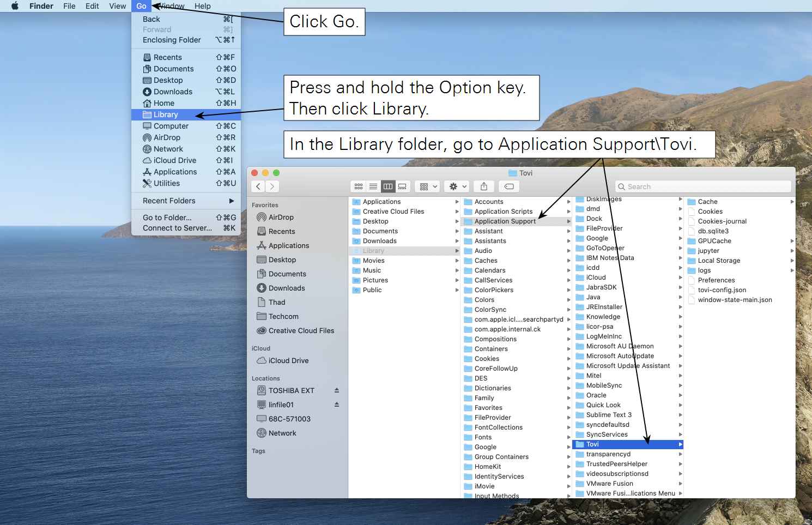Expand the Movies folder arrow
Viewport: 812px width, 525px height.
[x=457, y=261]
